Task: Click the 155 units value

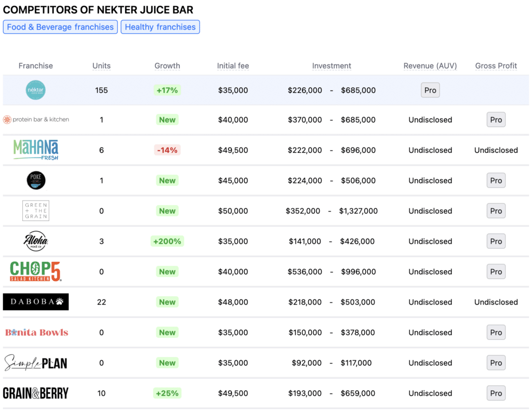Action: [x=101, y=90]
